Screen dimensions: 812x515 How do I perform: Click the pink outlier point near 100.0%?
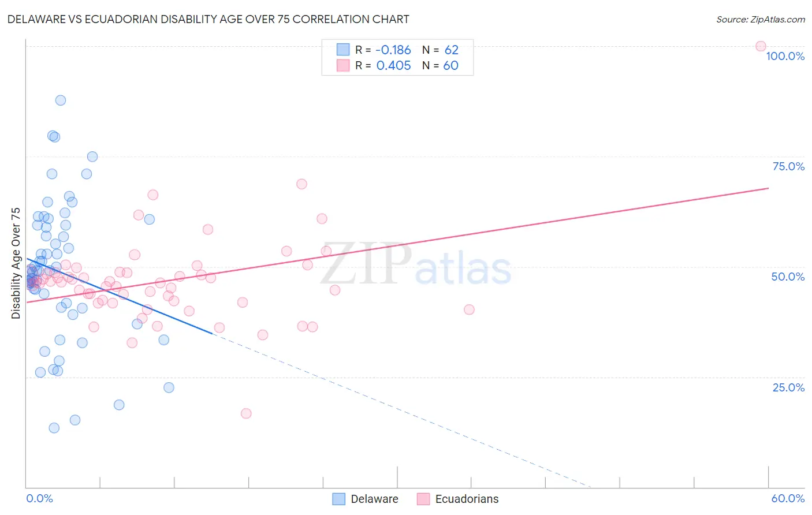coord(761,46)
